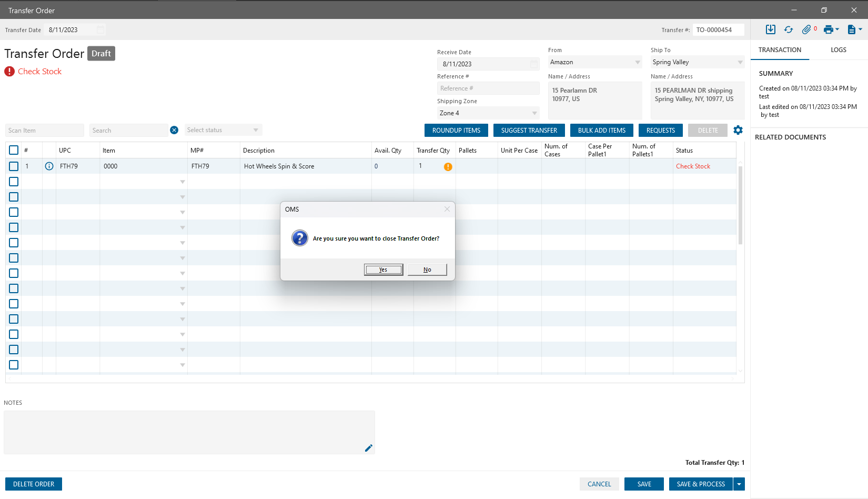
Task: Click the notes edit pencil icon
Action: [x=368, y=448]
